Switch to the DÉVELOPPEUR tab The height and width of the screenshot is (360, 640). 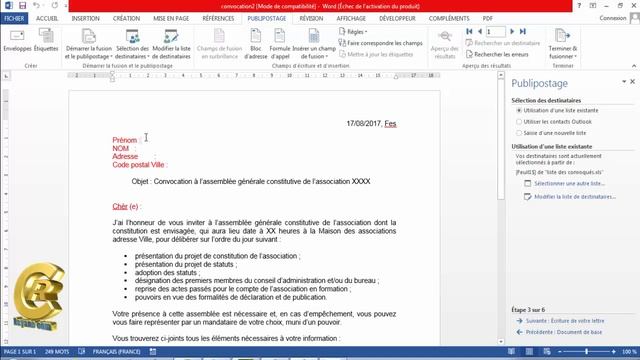click(x=397, y=18)
